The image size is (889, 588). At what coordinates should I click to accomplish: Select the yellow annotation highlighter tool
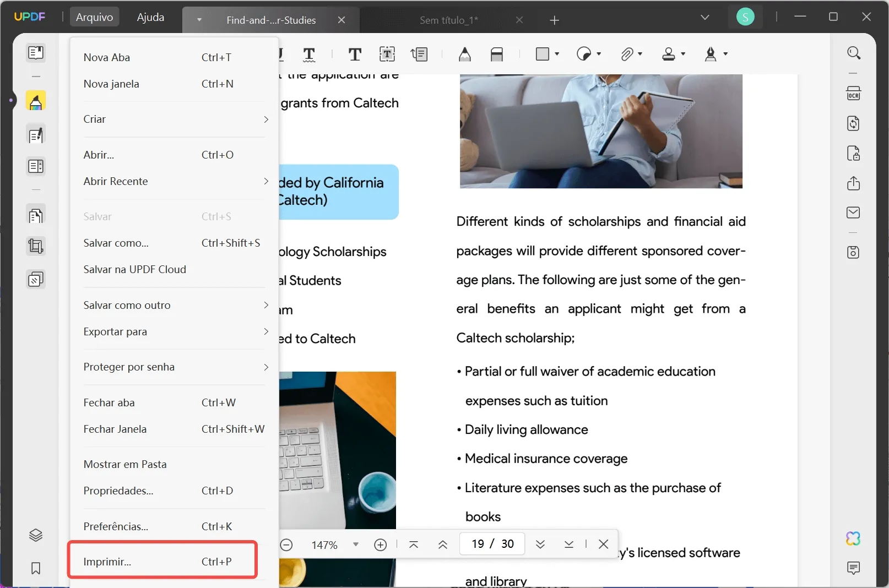tap(36, 101)
